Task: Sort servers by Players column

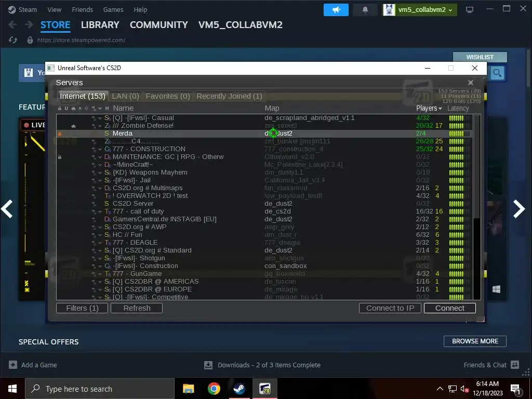Action: pyautogui.click(x=429, y=108)
